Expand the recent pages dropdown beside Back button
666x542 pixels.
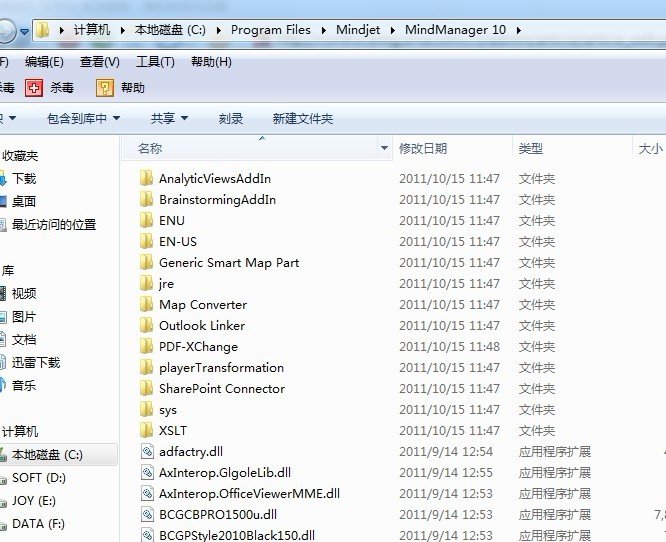tap(25, 31)
